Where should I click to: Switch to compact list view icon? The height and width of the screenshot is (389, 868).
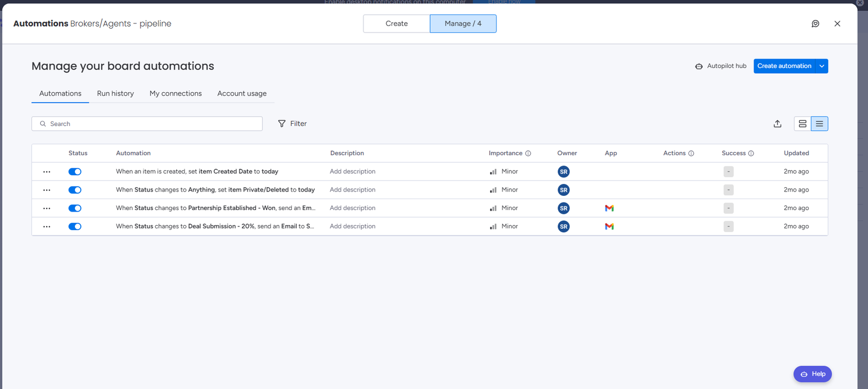(819, 124)
